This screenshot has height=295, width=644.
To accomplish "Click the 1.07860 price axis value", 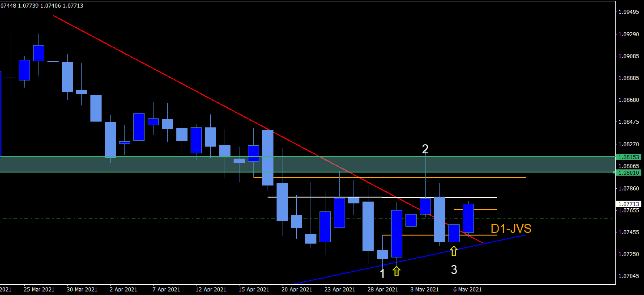I will click(x=629, y=188).
